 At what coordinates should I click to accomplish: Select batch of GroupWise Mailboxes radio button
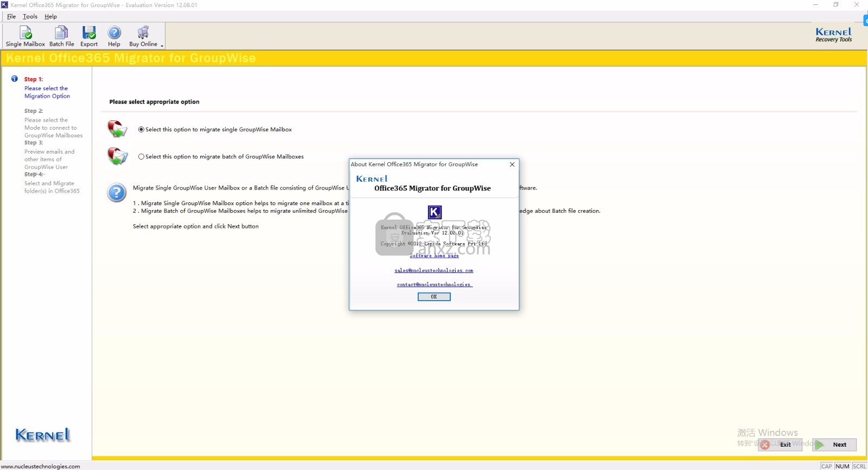(x=141, y=157)
